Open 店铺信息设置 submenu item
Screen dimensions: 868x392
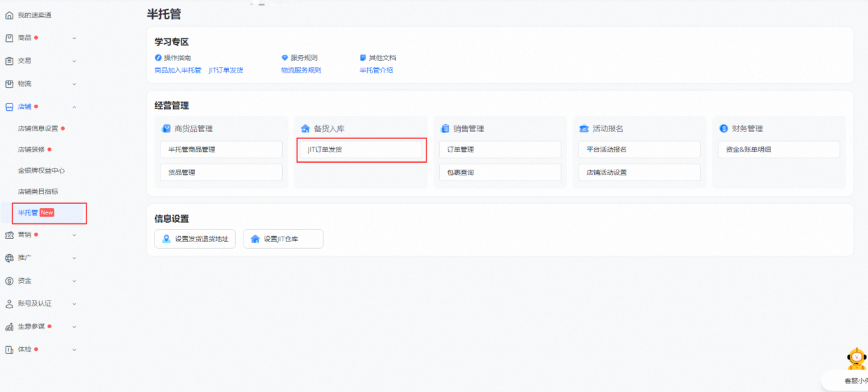tap(38, 128)
